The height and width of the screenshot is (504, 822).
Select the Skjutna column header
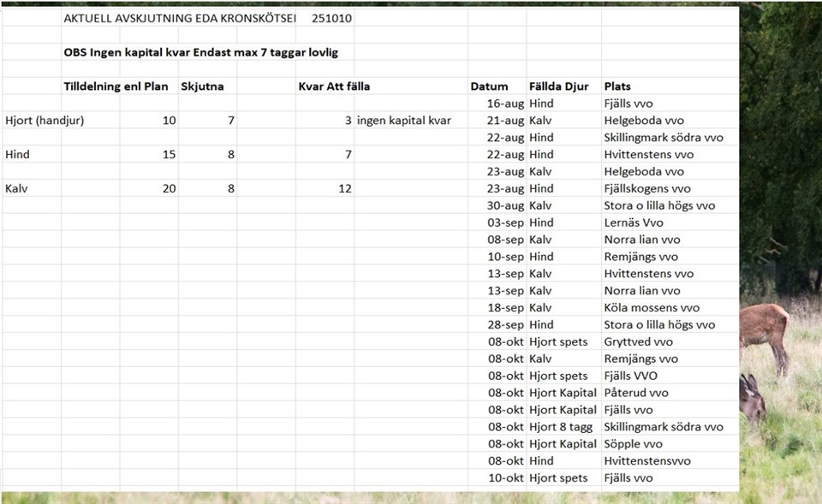click(x=202, y=86)
